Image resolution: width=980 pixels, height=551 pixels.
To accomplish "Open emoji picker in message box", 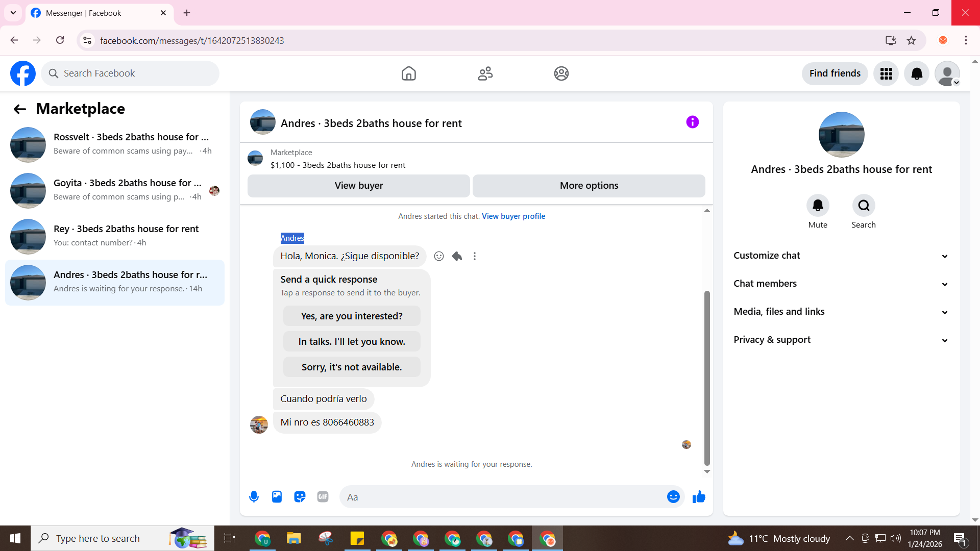I will [673, 496].
